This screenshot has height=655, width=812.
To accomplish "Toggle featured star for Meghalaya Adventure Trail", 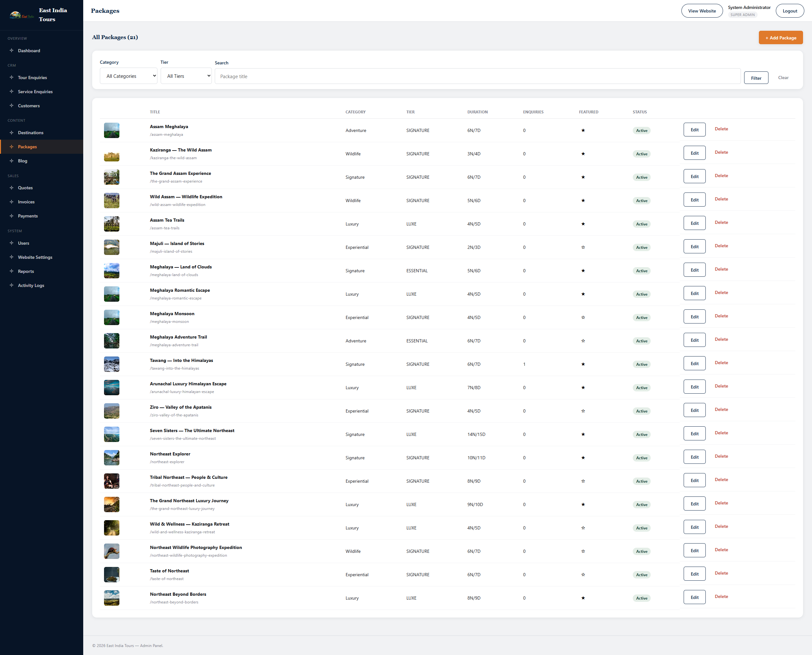I will [583, 341].
